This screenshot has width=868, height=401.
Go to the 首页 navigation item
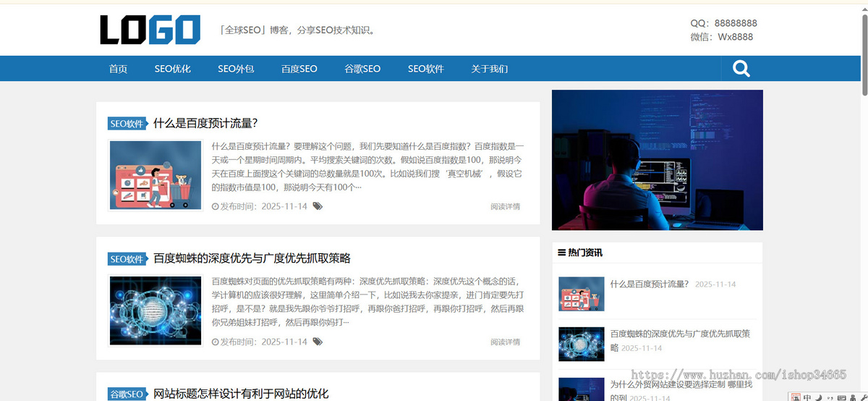click(x=118, y=69)
